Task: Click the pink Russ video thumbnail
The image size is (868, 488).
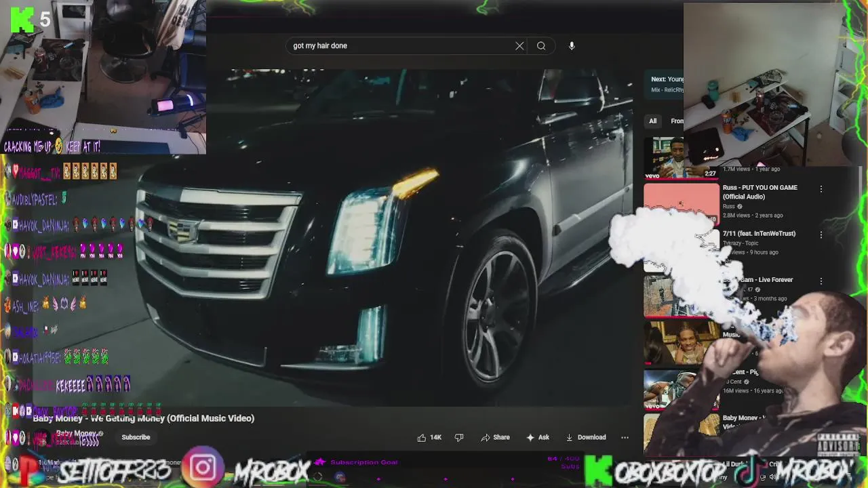Action: pyautogui.click(x=681, y=203)
